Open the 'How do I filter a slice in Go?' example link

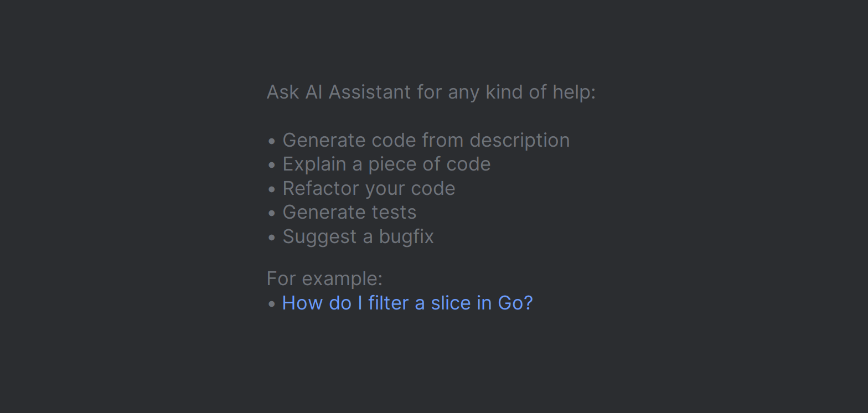point(407,303)
